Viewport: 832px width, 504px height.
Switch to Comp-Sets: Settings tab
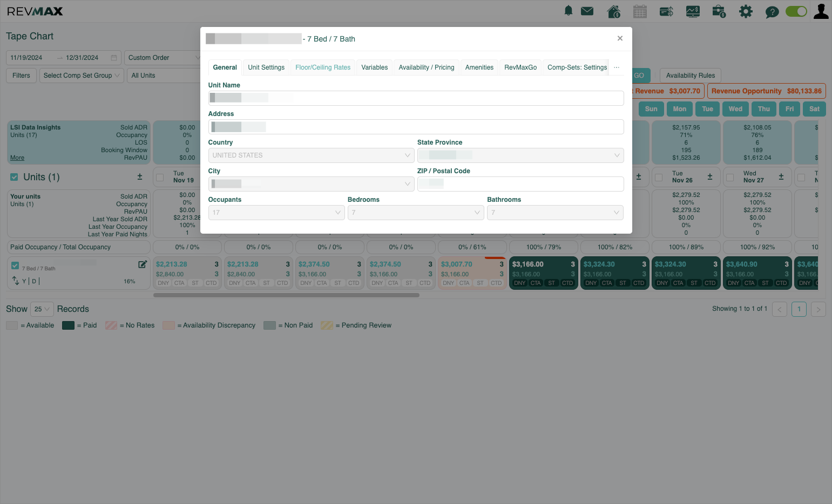(577, 67)
